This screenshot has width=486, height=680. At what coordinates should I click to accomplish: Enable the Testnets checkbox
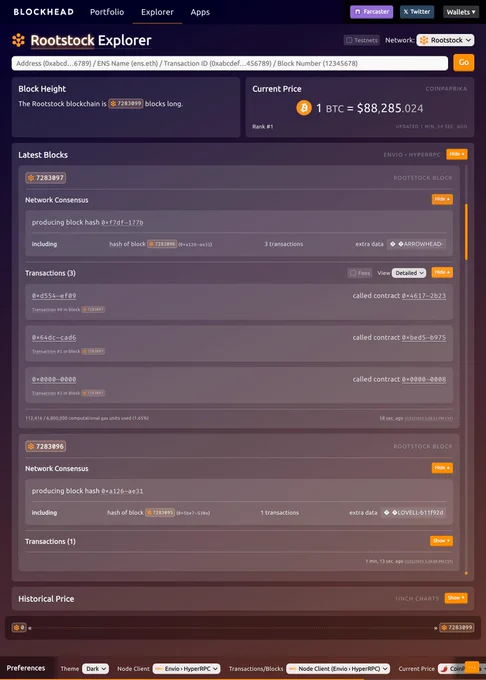(362, 40)
